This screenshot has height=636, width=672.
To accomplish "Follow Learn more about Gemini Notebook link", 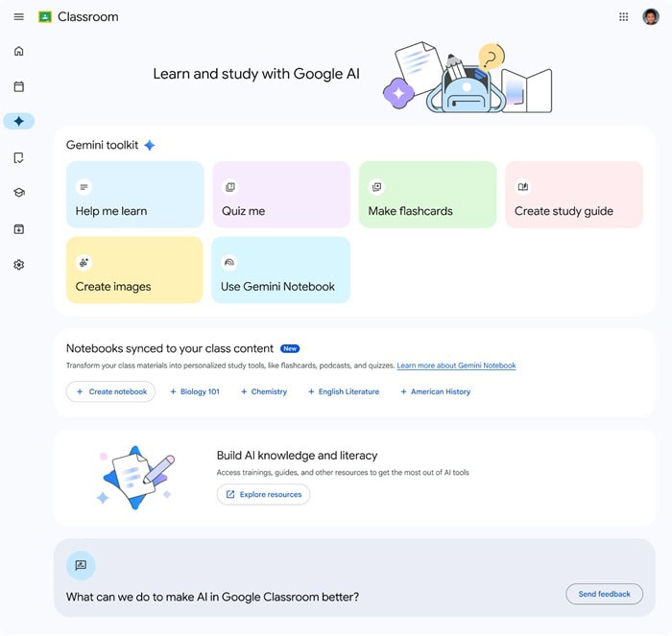I will pyautogui.click(x=456, y=365).
